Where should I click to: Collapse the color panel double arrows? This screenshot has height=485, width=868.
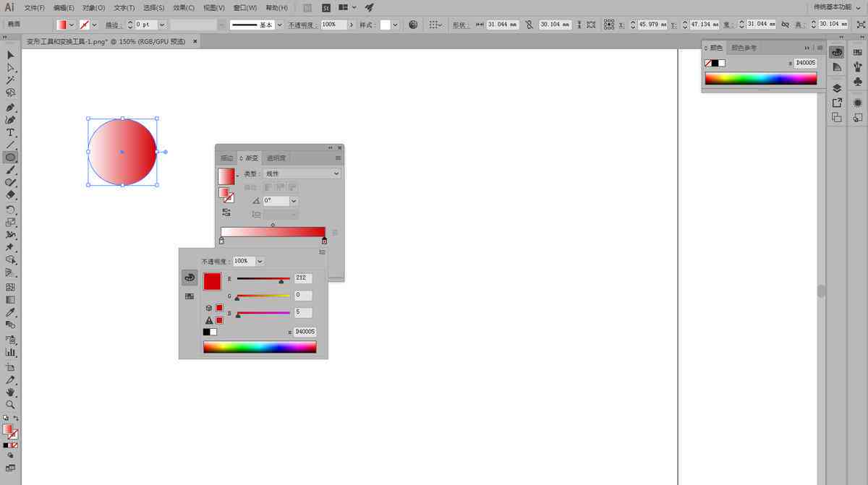[x=807, y=48]
